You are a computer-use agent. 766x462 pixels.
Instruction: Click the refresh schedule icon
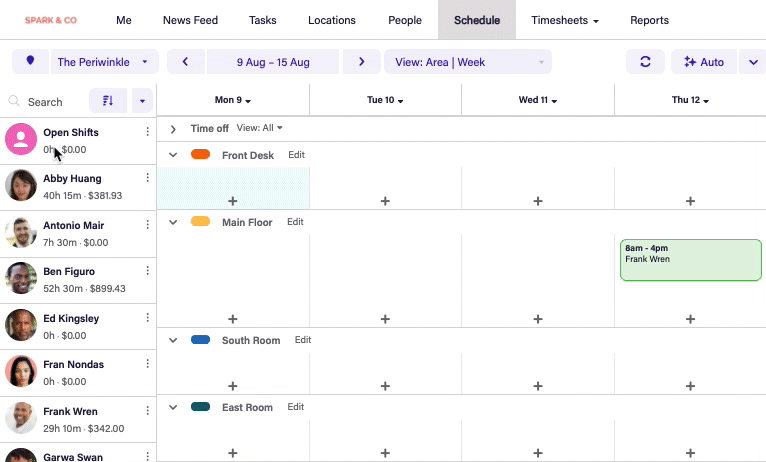click(645, 62)
